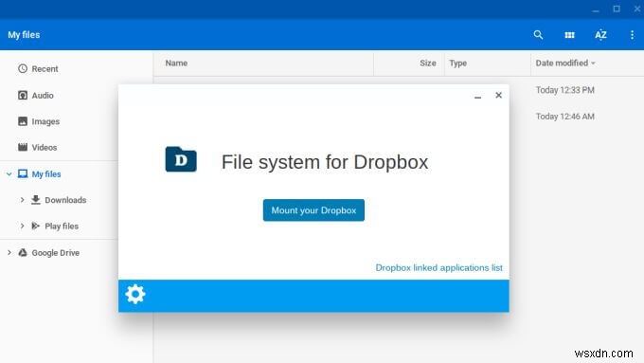Open Videos in sidebar
The height and width of the screenshot is (363, 644).
pos(45,147)
